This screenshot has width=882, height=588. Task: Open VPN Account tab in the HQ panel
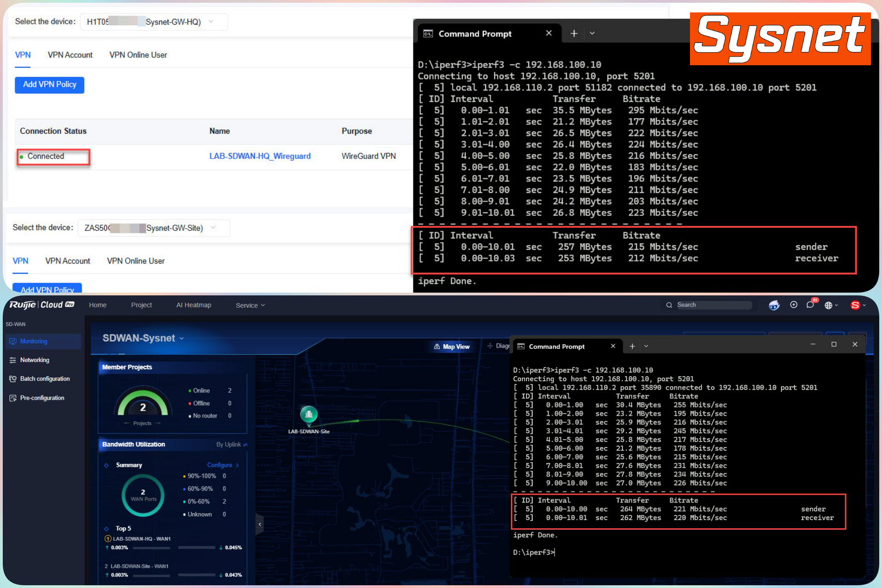[x=70, y=55]
